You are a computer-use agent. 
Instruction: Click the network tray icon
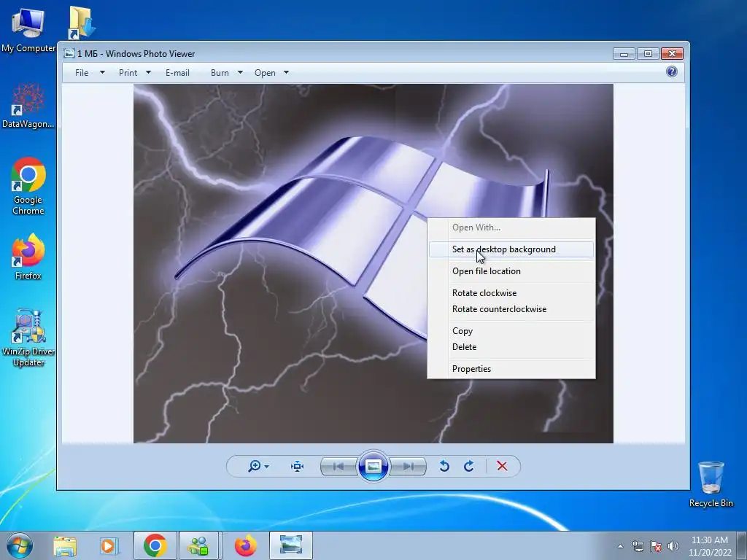coord(638,546)
